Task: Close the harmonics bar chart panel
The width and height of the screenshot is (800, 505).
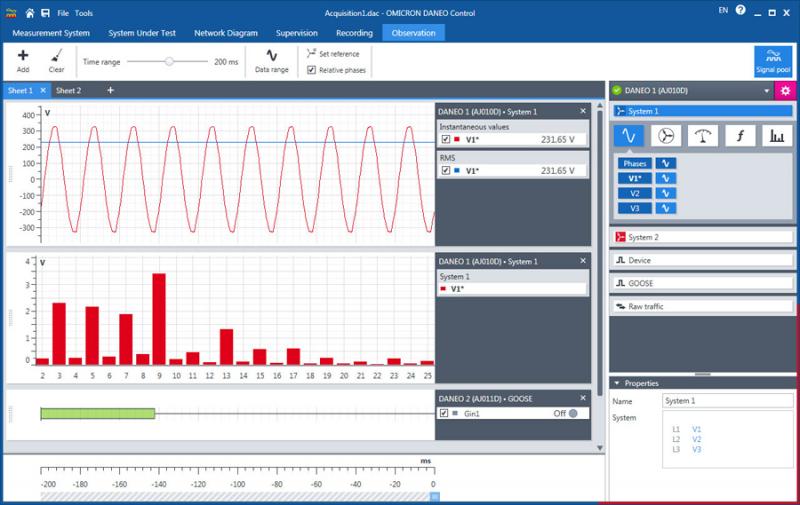Action: pyautogui.click(x=583, y=261)
